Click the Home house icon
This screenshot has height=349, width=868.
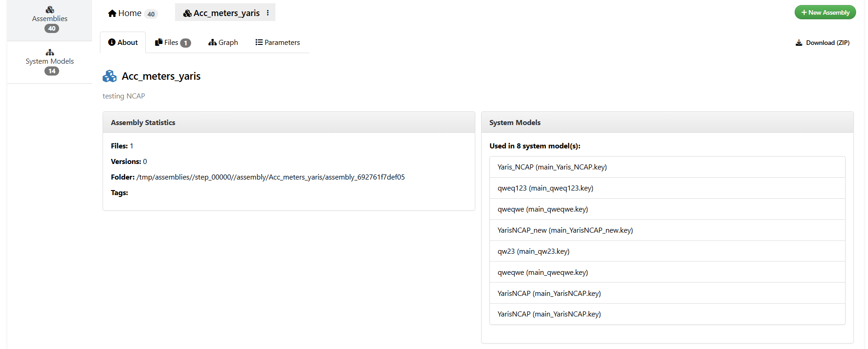(x=112, y=13)
